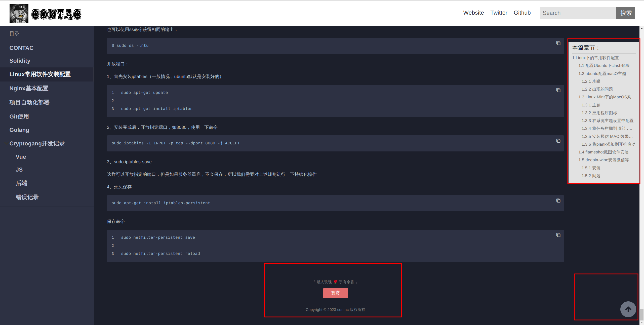The width and height of the screenshot is (644, 325).
Task: Click the page vertical scrollbar thumb
Action: point(642,315)
